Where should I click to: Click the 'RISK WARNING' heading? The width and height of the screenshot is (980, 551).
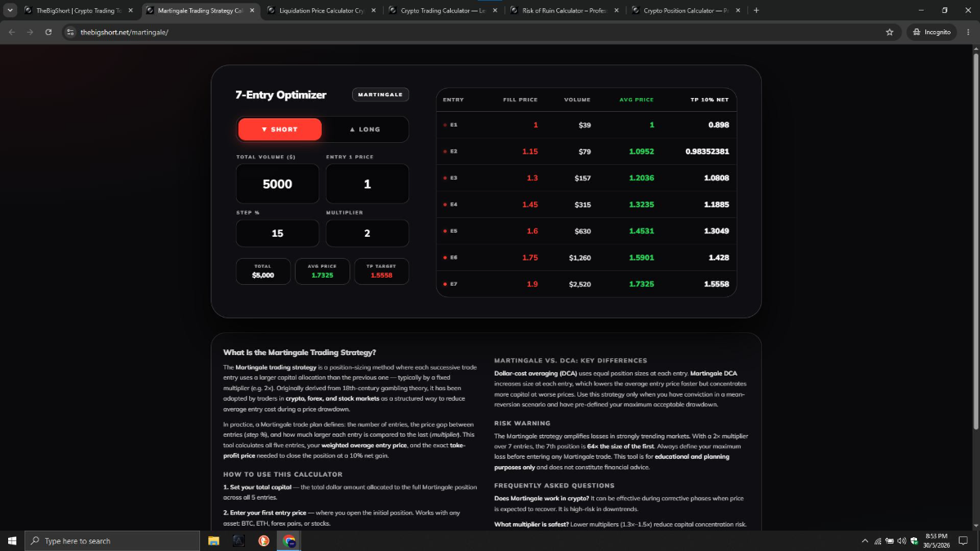[x=523, y=424]
